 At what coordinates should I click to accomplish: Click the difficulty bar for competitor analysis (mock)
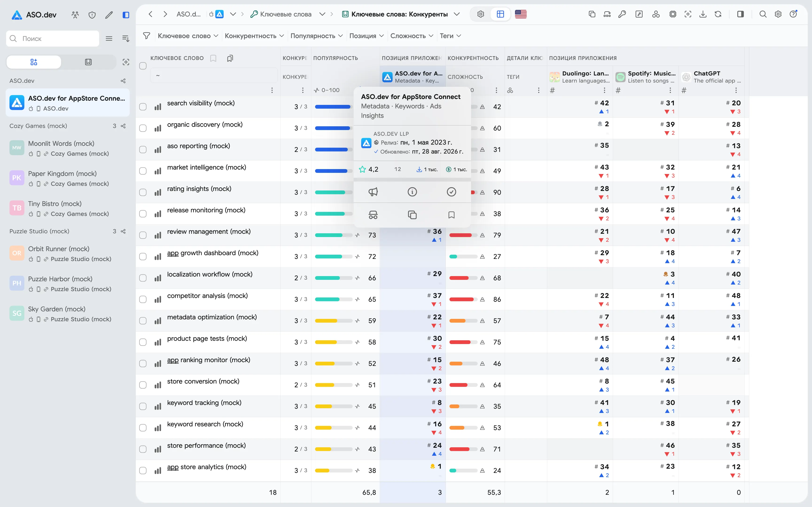pos(463,299)
